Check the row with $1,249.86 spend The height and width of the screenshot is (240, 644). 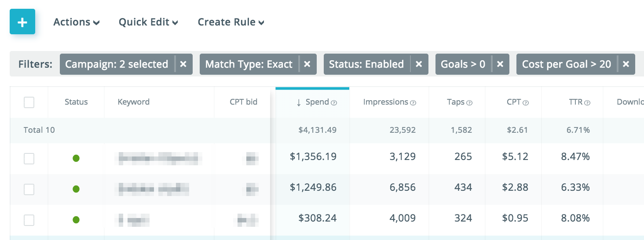tap(29, 189)
